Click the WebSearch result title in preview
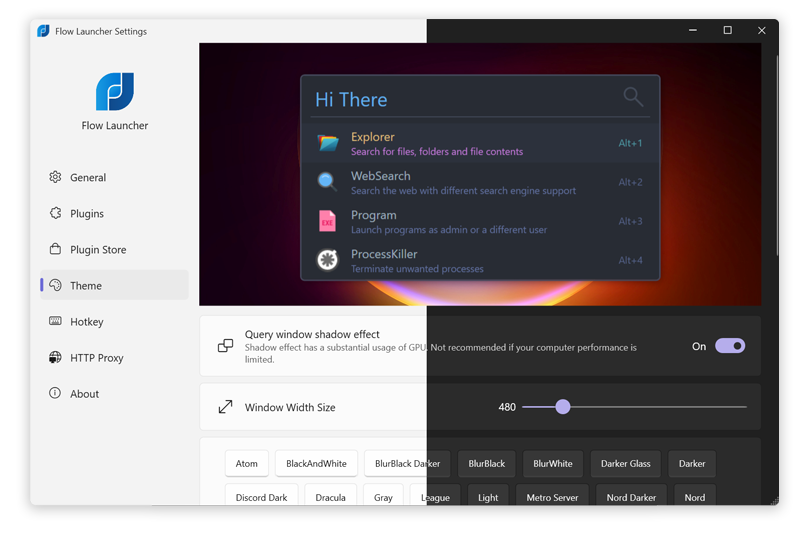Image resolution: width=800 pixels, height=539 pixels. (381, 176)
